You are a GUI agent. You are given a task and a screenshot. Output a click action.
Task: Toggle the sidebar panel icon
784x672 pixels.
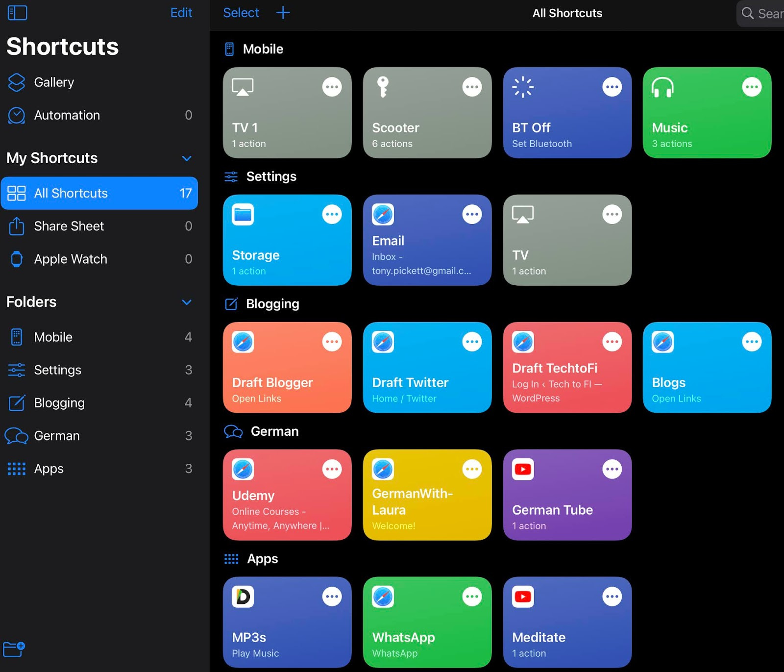click(x=17, y=13)
